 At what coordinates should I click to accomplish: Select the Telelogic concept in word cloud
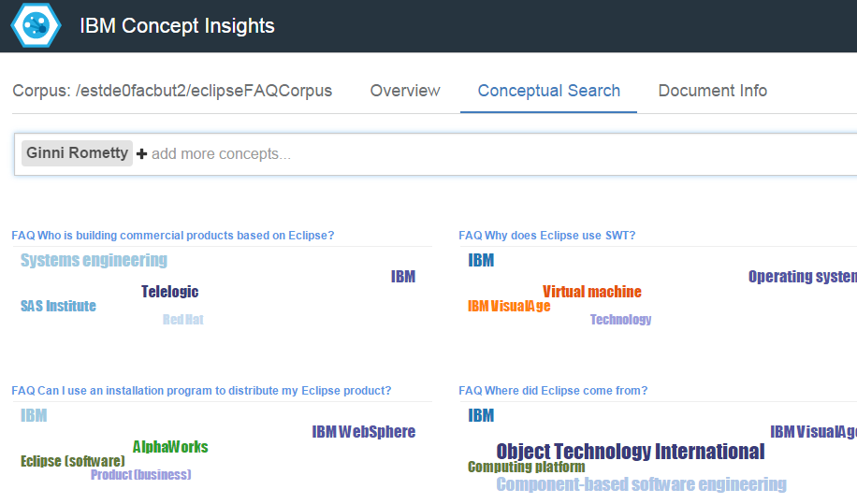(x=170, y=292)
